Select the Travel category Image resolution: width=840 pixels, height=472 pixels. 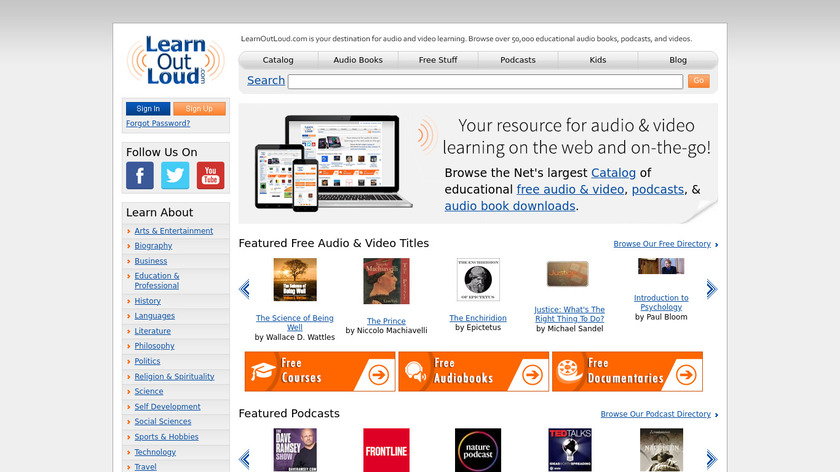pos(145,467)
